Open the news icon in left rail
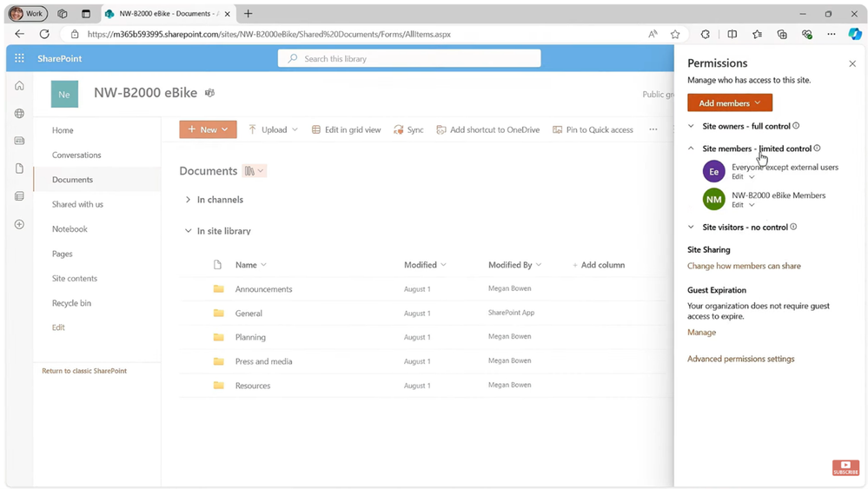 (x=19, y=141)
